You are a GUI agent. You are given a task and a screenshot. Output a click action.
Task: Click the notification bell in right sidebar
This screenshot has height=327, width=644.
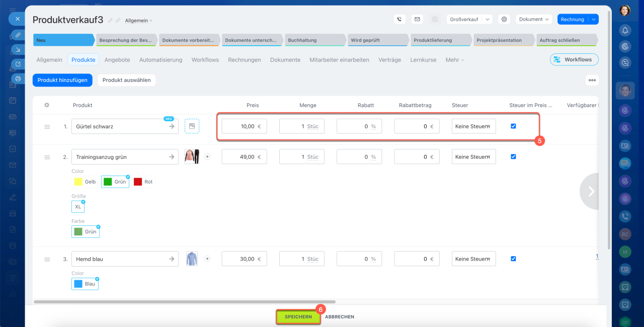(625, 30)
